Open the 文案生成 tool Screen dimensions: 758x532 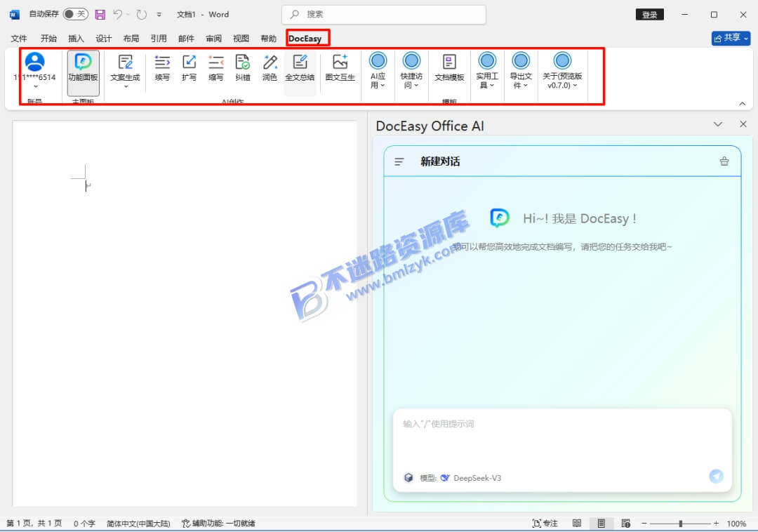click(x=125, y=71)
